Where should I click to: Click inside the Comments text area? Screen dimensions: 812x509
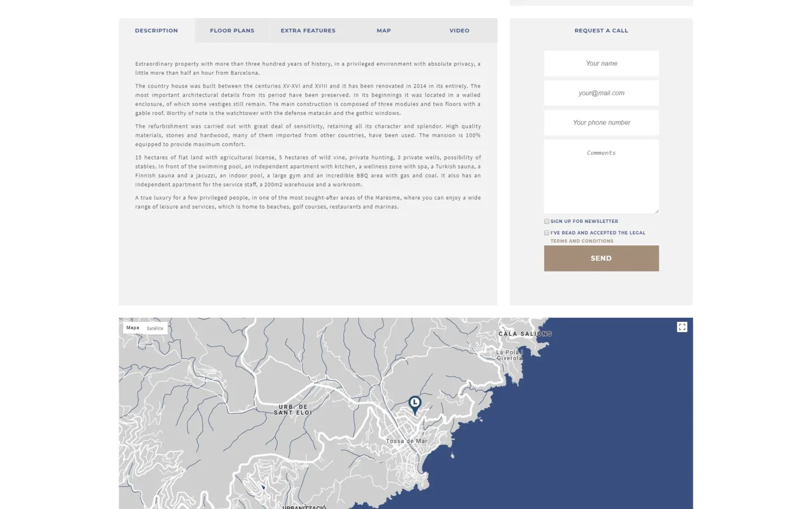(x=601, y=176)
